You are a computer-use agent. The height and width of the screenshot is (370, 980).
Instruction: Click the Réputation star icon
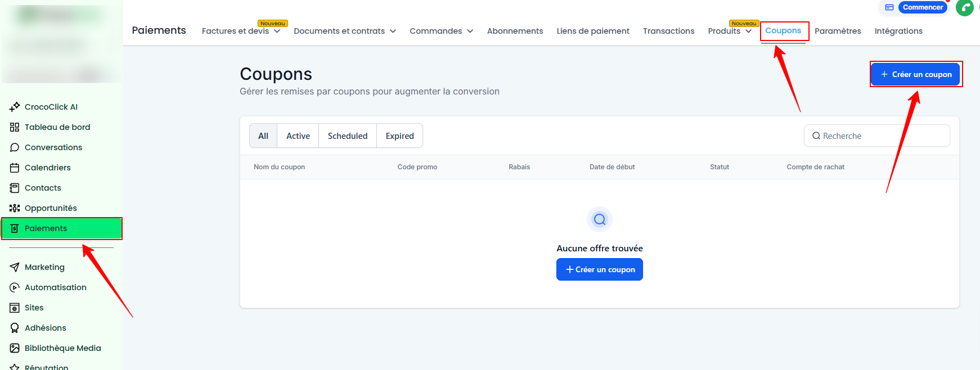pyautogui.click(x=15, y=367)
